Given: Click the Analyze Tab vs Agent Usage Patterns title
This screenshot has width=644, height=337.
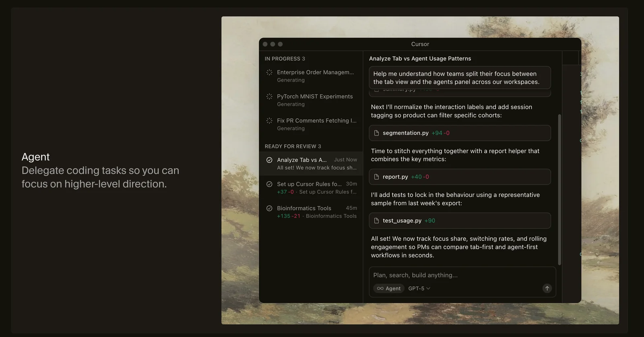Looking at the screenshot, I should (x=420, y=59).
